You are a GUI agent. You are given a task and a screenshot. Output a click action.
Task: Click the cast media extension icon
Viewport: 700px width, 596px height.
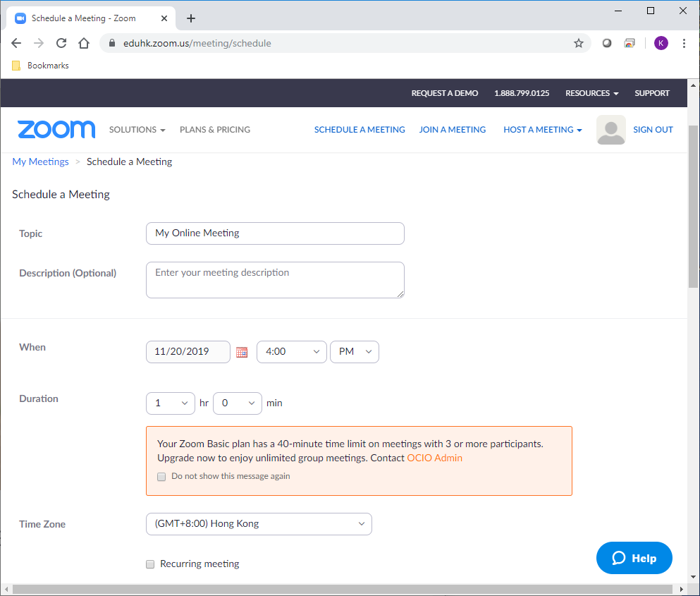630,43
